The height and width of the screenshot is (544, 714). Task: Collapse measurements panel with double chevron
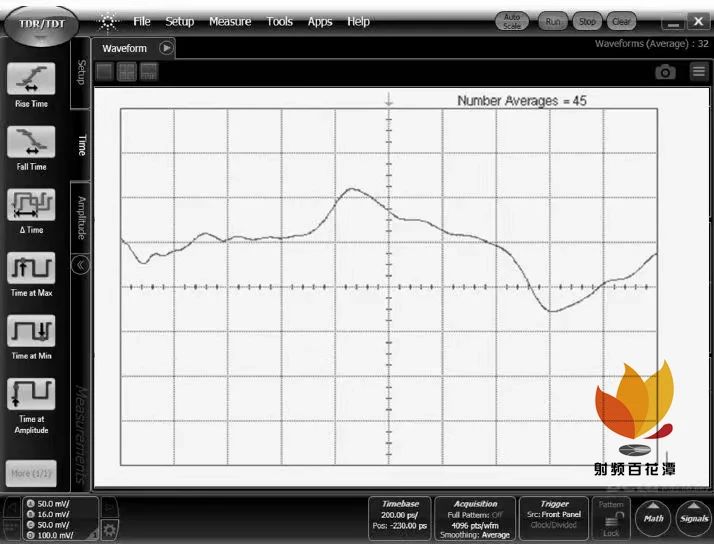(81, 265)
